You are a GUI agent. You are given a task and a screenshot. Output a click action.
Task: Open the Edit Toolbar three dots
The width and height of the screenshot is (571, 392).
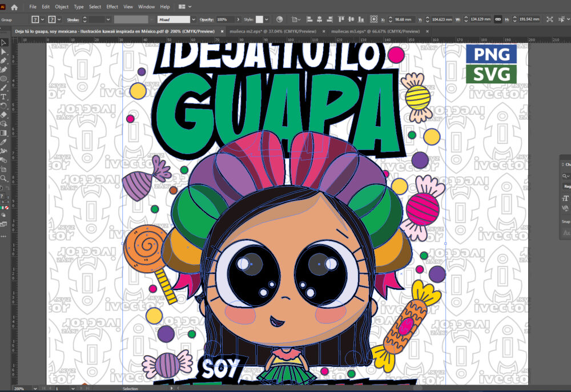3,236
